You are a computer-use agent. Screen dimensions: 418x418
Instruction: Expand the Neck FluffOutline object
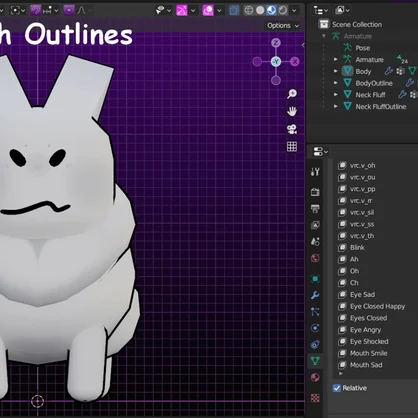coord(336,106)
